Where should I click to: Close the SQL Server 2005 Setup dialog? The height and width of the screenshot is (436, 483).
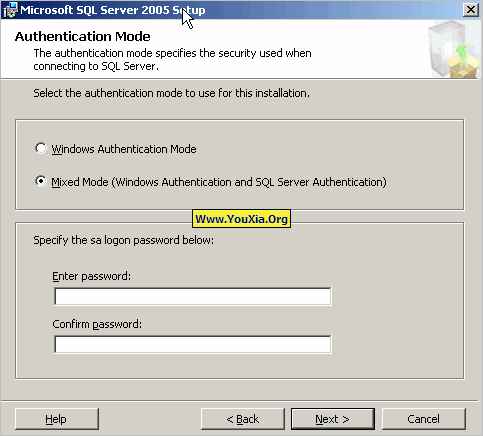coord(471,10)
